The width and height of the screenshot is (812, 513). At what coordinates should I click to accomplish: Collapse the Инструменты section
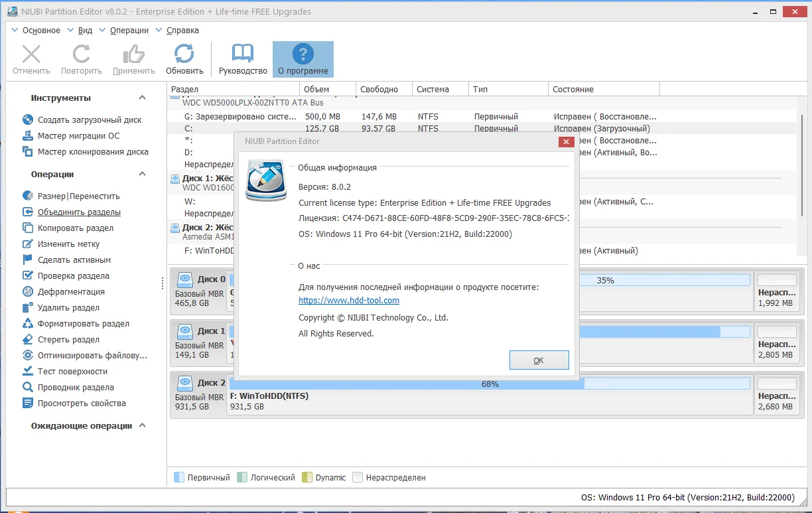142,98
